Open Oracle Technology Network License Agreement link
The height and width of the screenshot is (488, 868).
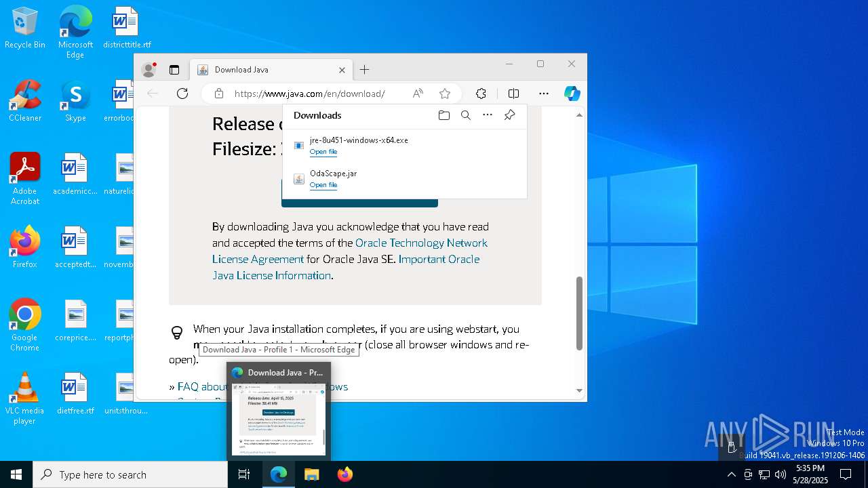pos(350,251)
